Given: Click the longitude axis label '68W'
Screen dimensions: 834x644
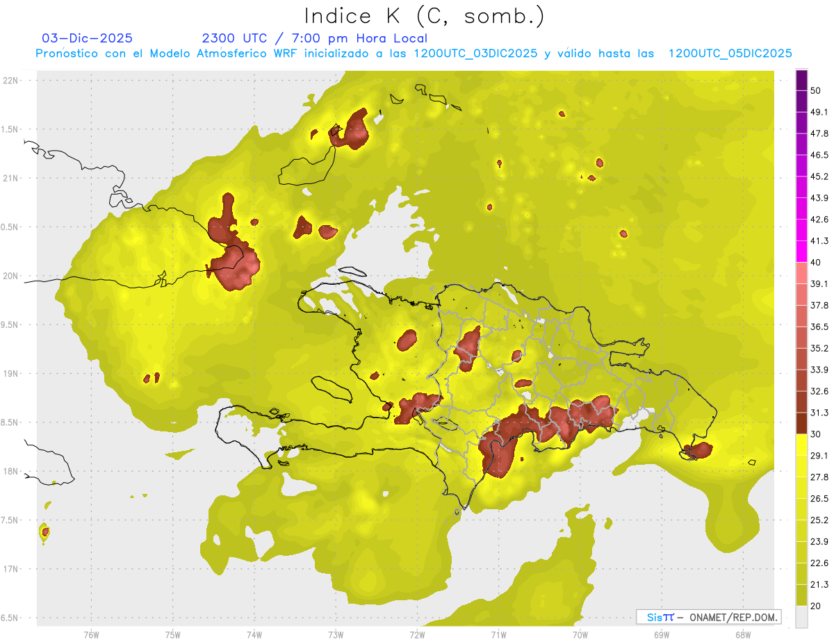Looking at the screenshot, I should pos(742,635).
